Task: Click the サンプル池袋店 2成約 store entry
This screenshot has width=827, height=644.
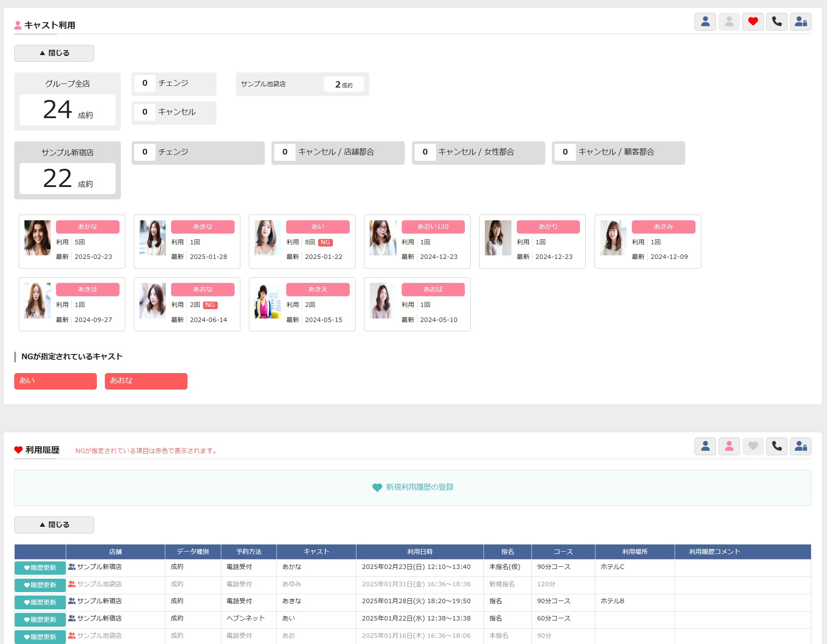Action: (x=303, y=84)
